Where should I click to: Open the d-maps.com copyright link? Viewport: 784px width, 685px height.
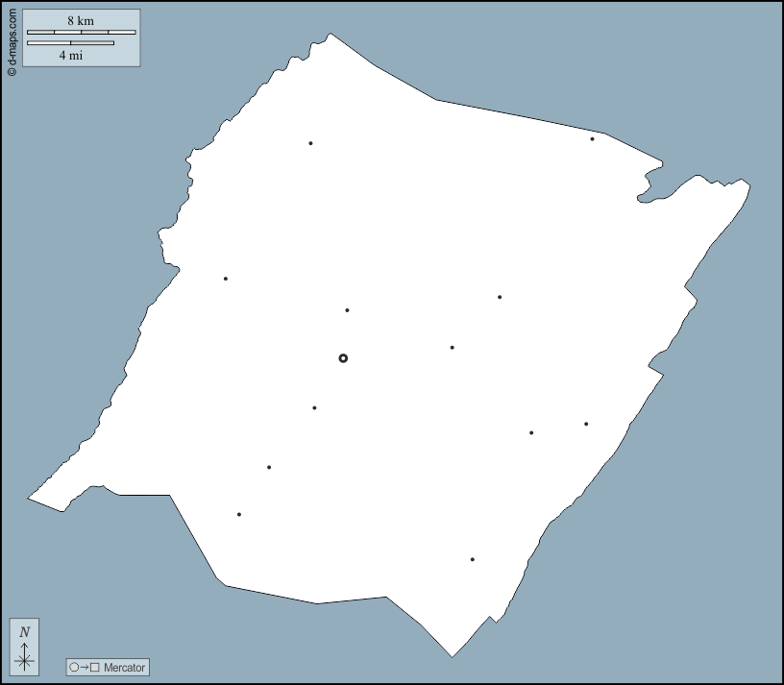click(x=12, y=43)
